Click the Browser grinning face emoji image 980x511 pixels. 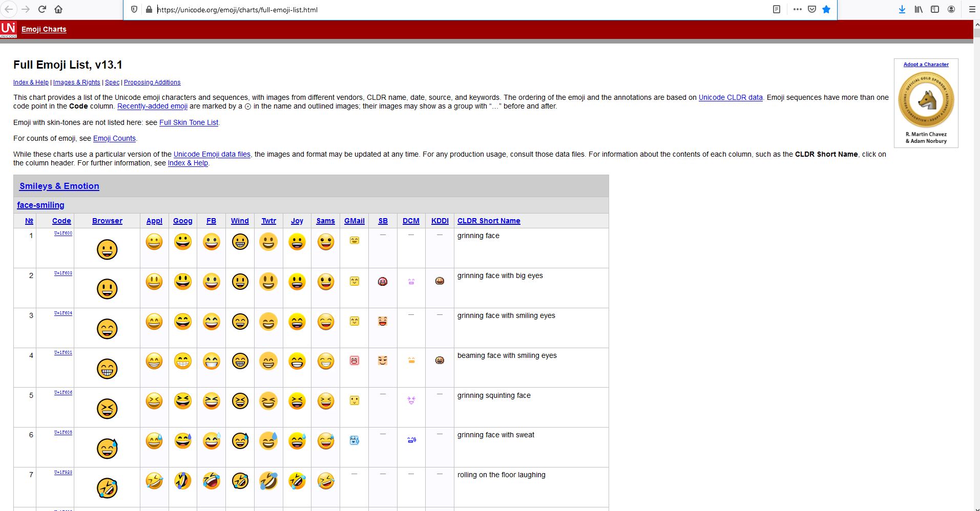click(x=107, y=249)
